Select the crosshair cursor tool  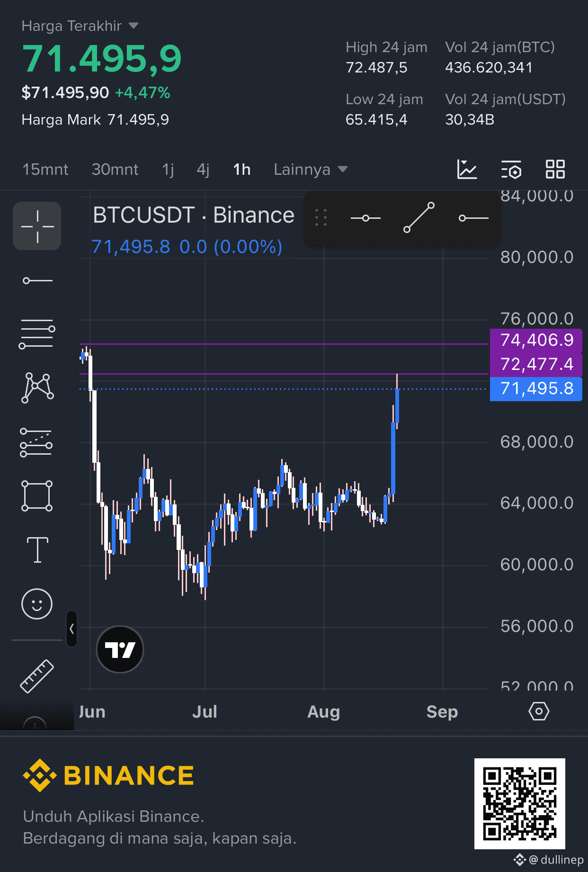(x=37, y=226)
